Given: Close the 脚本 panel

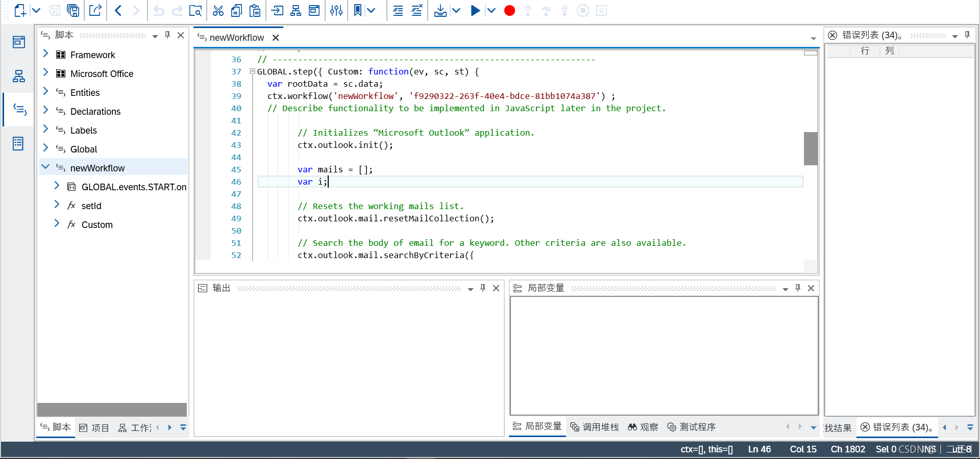Looking at the screenshot, I should tap(181, 35).
